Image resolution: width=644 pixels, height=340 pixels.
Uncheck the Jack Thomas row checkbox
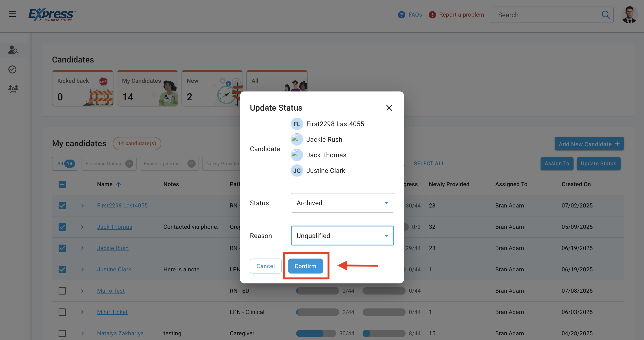click(62, 227)
